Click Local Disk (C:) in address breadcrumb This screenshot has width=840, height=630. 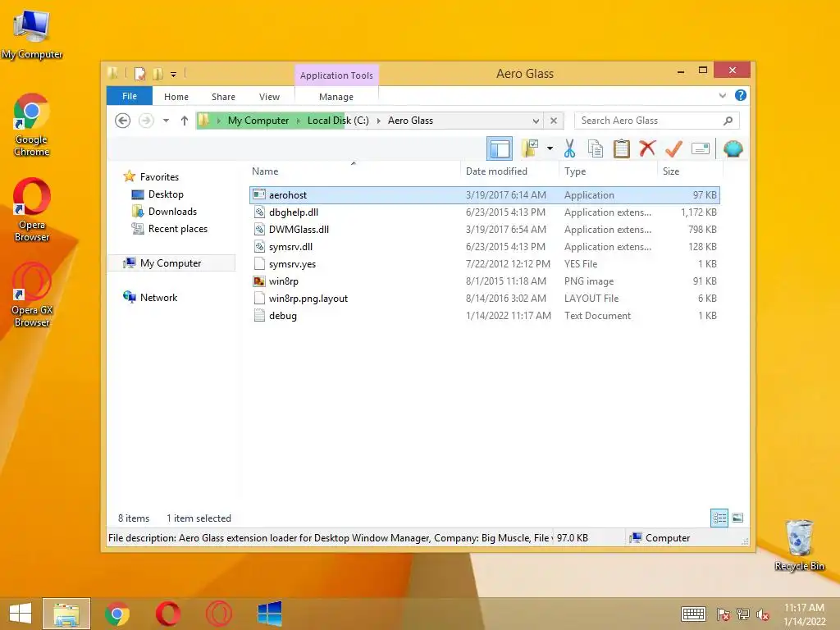click(x=338, y=121)
